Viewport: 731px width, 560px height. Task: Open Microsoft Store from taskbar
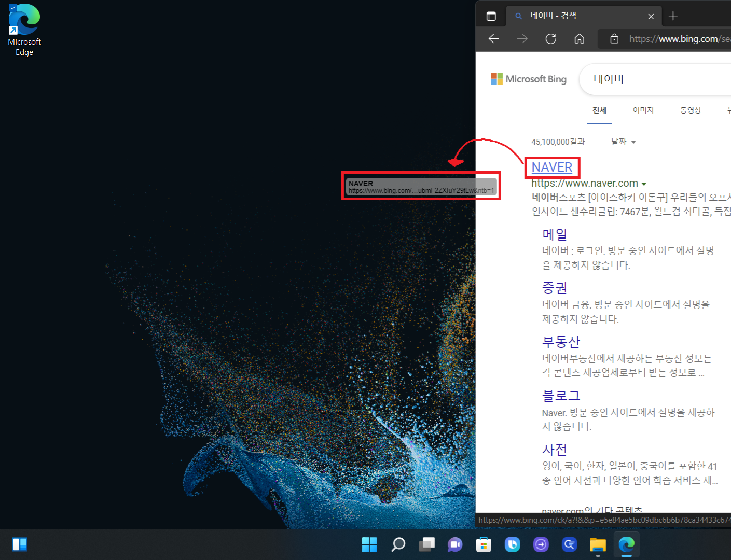click(484, 544)
